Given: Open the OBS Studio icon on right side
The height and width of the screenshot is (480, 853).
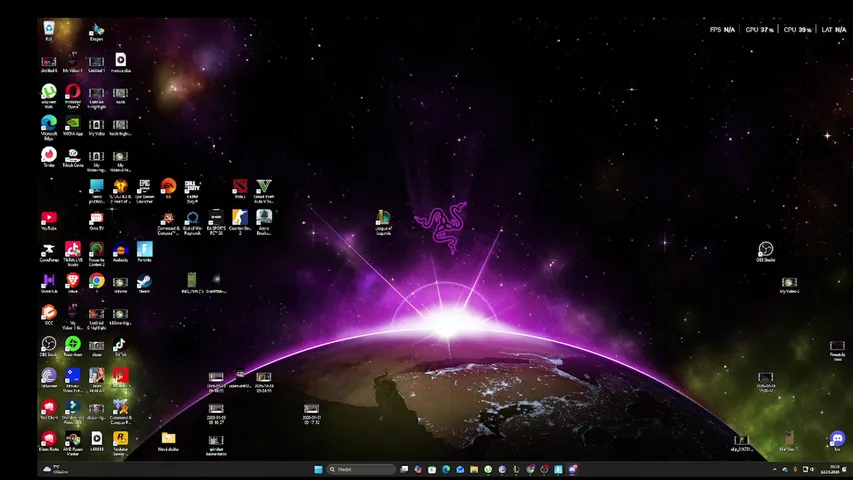Looking at the screenshot, I should 766,252.
